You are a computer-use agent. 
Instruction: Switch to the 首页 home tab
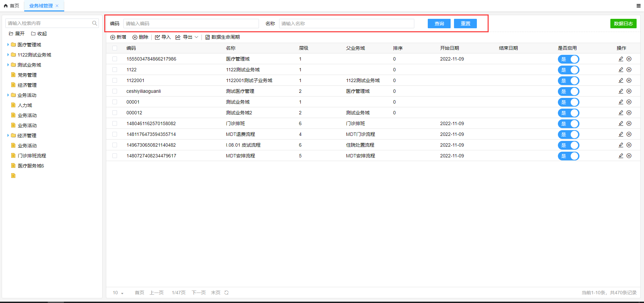pyautogui.click(x=11, y=6)
